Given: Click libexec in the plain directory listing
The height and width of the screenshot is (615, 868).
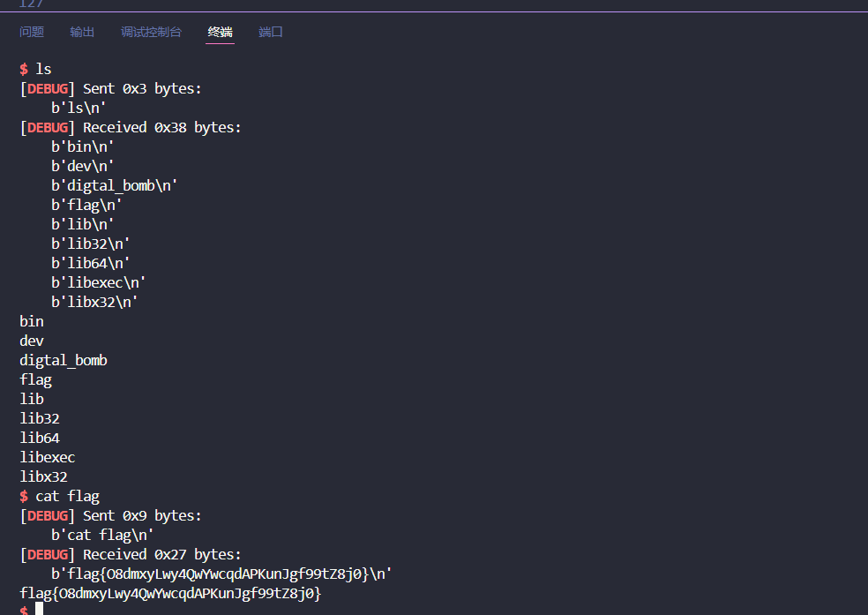Looking at the screenshot, I should [48, 457].
